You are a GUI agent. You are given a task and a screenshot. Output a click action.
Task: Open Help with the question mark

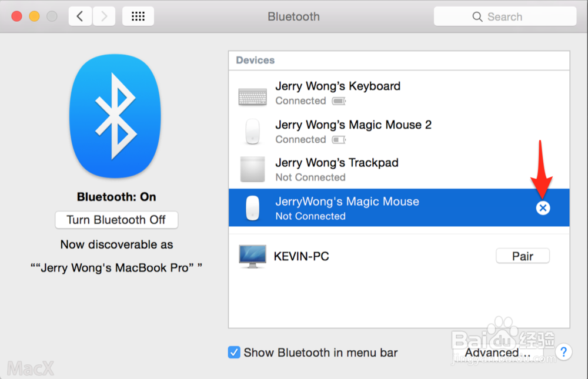click(564, 352)
